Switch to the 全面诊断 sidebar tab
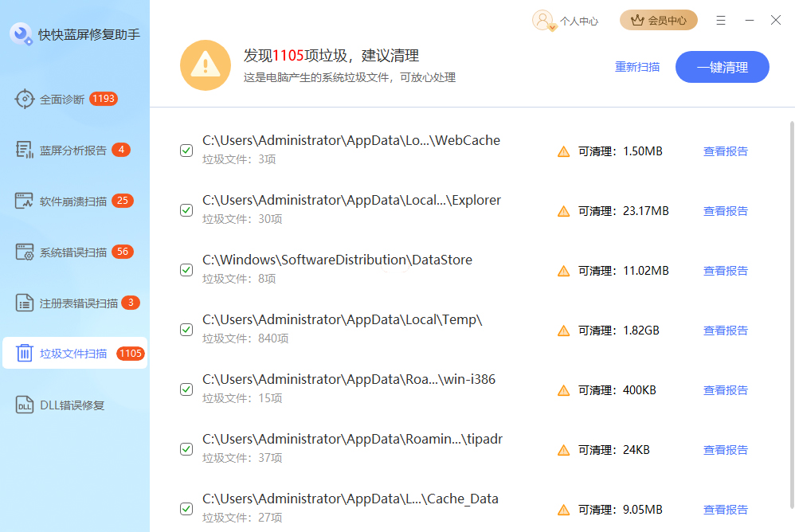The height and width of the screenshot is (532, 795). click(62, 100)
